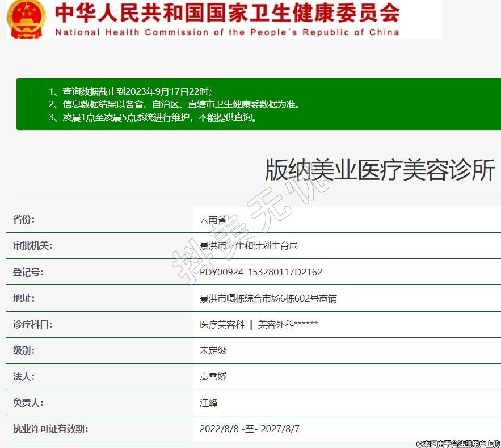Image resolution: width=501 pixels, height=448 pixels.
Task: Select the second notice line about provincial data
Action: pos(173,104)
